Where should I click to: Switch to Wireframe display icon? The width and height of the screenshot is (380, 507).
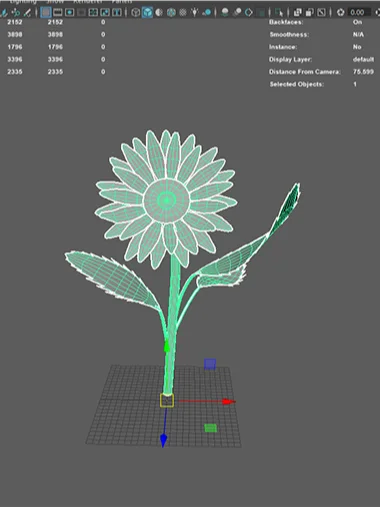click(x=135, y=13)
